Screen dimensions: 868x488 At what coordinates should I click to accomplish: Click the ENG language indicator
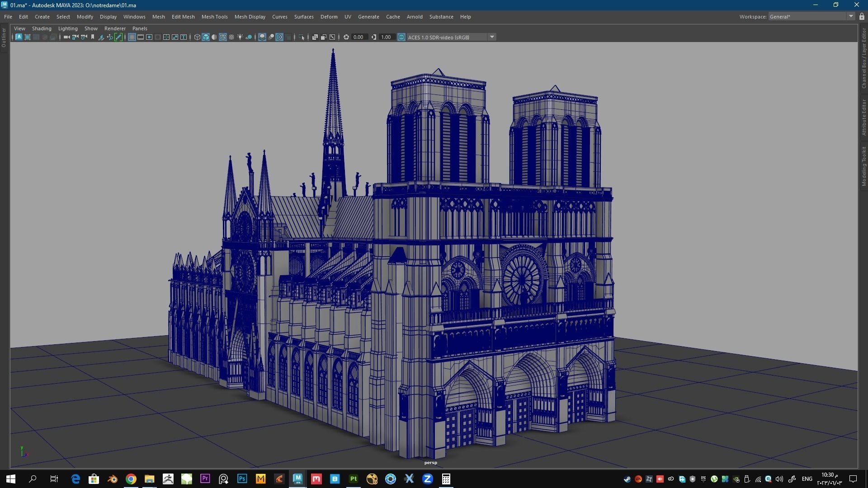pyautogui.click(x=807, y=479)
